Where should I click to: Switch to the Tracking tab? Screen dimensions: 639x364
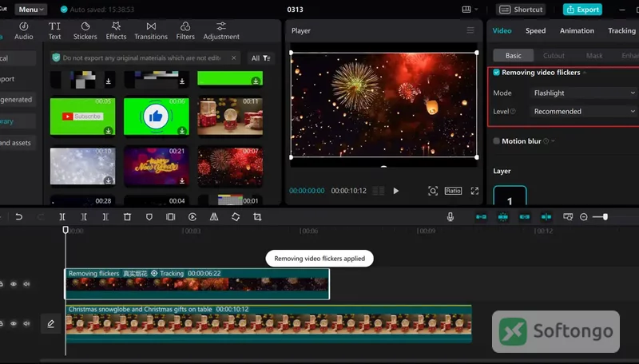621,30
